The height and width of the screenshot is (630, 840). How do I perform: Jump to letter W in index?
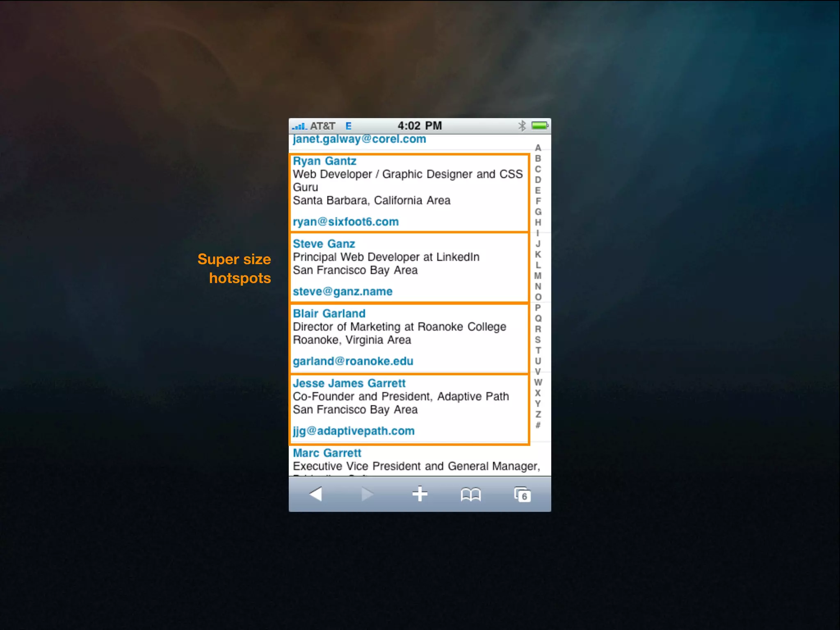(538, 382)
